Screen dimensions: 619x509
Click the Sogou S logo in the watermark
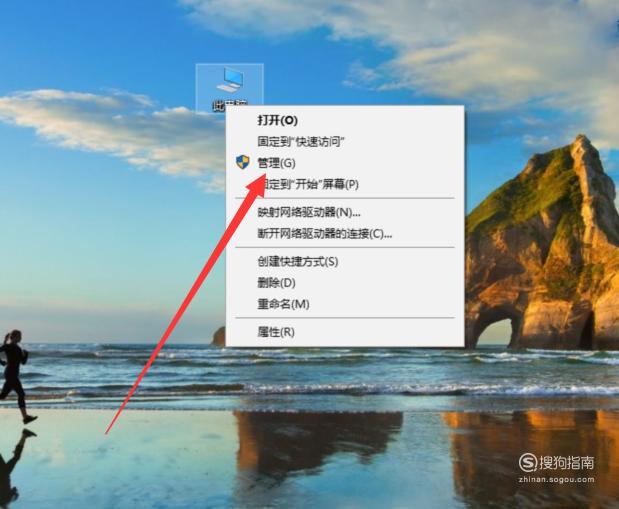point(528,462)
